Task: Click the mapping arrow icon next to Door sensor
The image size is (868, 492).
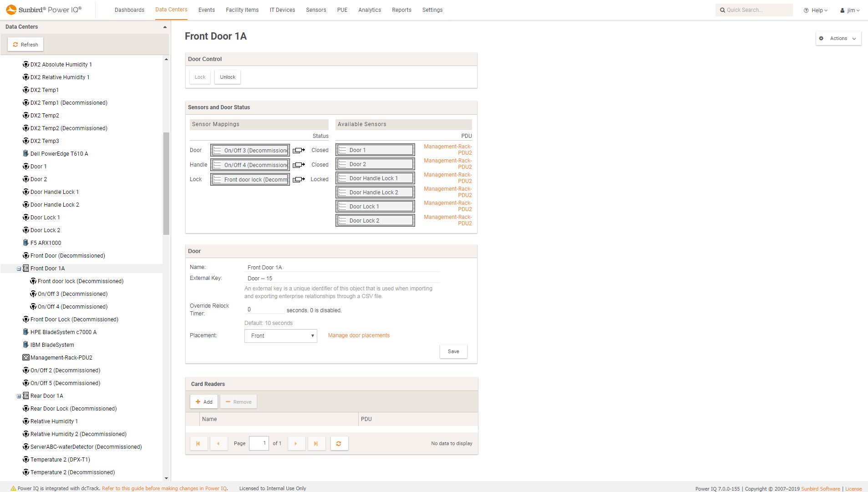Action: pyautogui.click(x=299, y=150)
